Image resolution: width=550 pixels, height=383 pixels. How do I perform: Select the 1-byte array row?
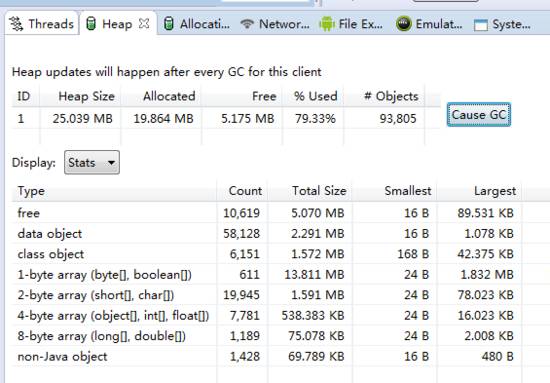[x=266, y=274]
